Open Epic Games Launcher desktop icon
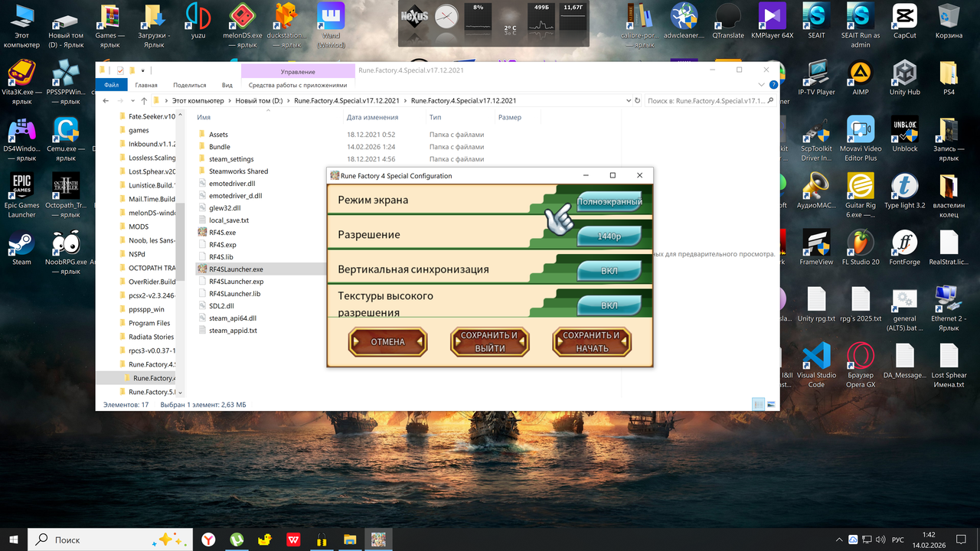 click(21, 195)
